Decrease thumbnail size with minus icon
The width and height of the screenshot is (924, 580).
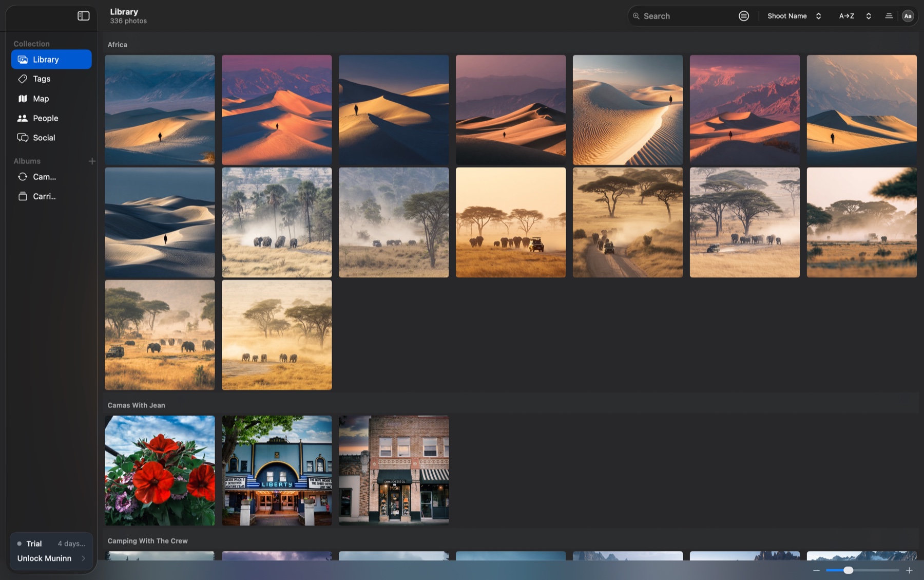coord(816,570)
